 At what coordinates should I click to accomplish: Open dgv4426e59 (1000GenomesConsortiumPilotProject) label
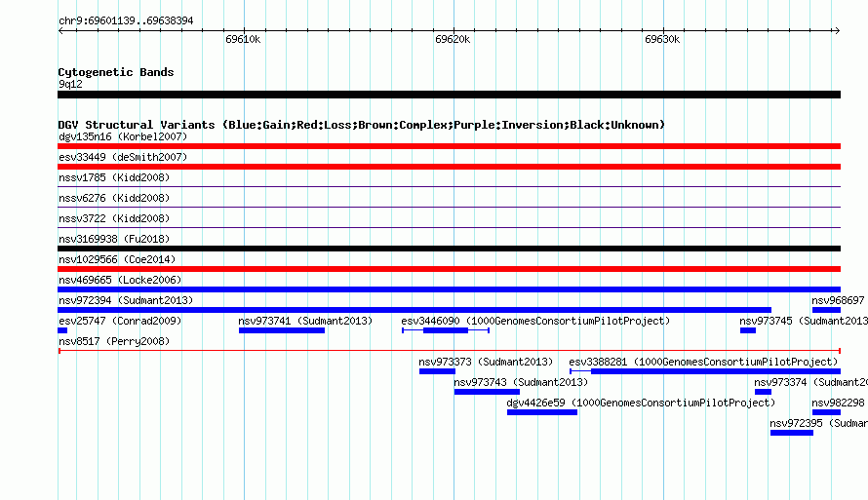[641, 403]
